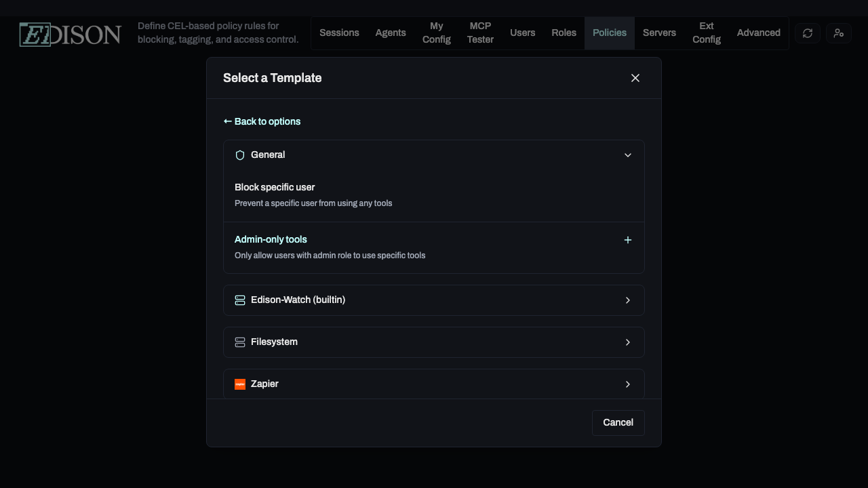
Task: Switch to the Sessions tab
Action: [x=339, y=33]
